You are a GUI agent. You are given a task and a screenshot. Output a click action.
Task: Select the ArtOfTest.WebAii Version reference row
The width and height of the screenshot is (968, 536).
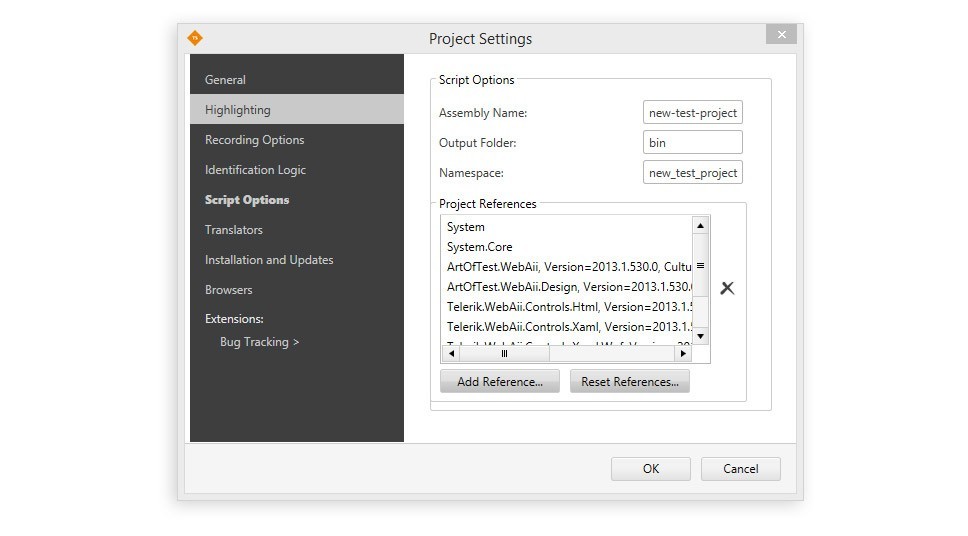point(567,267)
